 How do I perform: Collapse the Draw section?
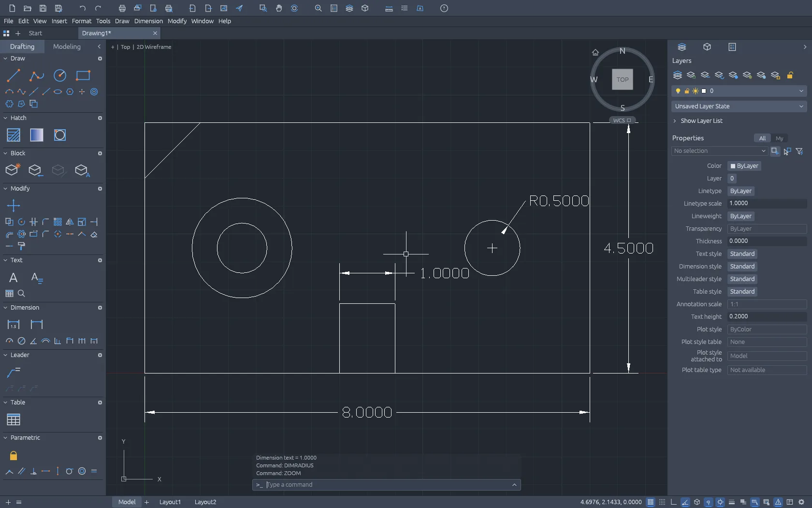pos(6,59)
